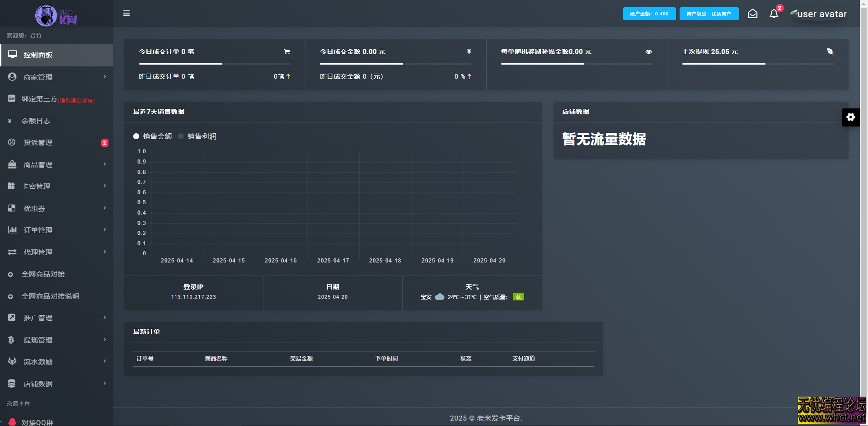Click the green 优 air quality badge
The height and width of the screenshot is (426, 868).
(519, 297)
